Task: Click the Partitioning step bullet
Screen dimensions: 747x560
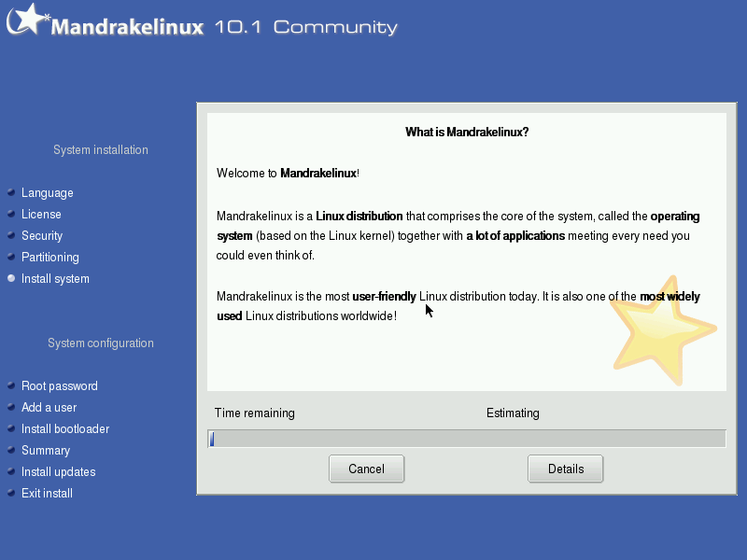Action: tap(11, 257)
